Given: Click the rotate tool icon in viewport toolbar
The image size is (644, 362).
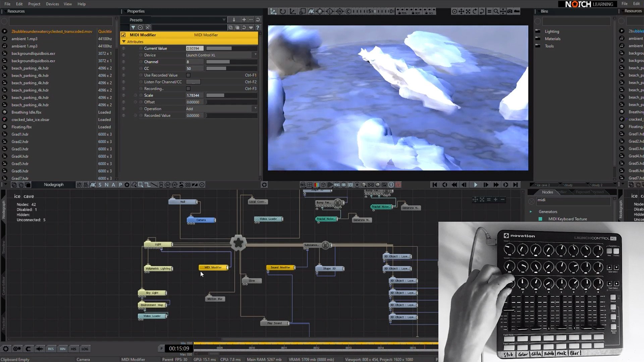Looking at the screenshot, I should tap(283, 11).
